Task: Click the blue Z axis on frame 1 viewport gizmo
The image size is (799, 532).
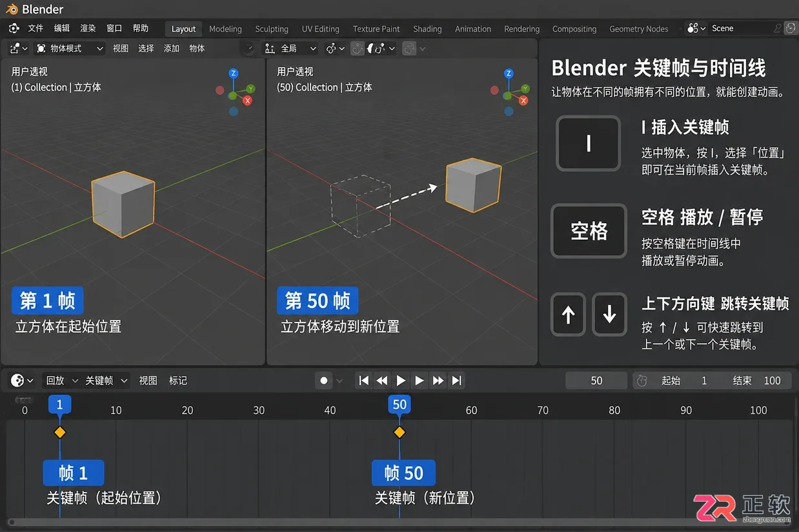Action: [234, 74]
